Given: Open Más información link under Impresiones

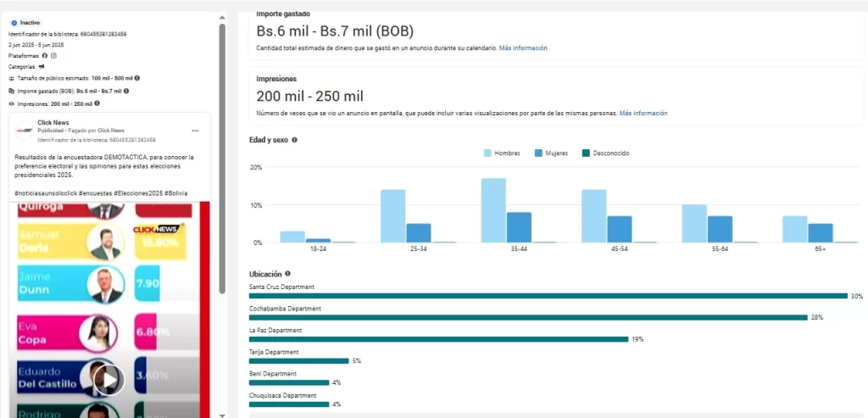Looking at the screenshot, I should [x=643, y=113].
